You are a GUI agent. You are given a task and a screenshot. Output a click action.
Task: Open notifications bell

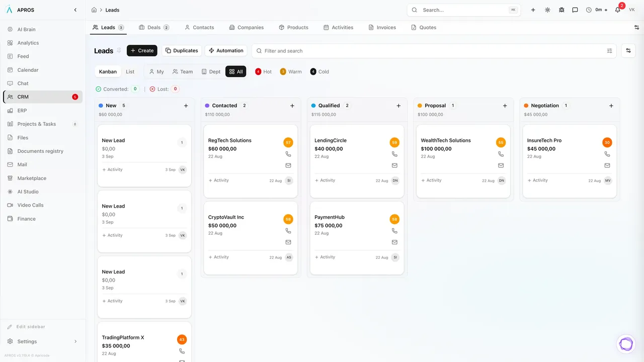point(618,10)
